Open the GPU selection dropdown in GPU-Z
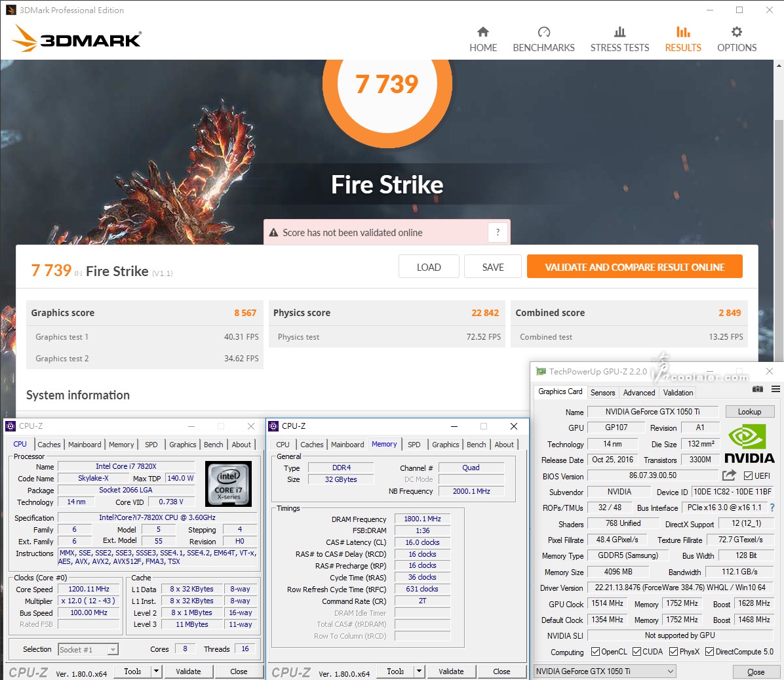The width and height of the screenshot is (784, 680). [605, 671]
